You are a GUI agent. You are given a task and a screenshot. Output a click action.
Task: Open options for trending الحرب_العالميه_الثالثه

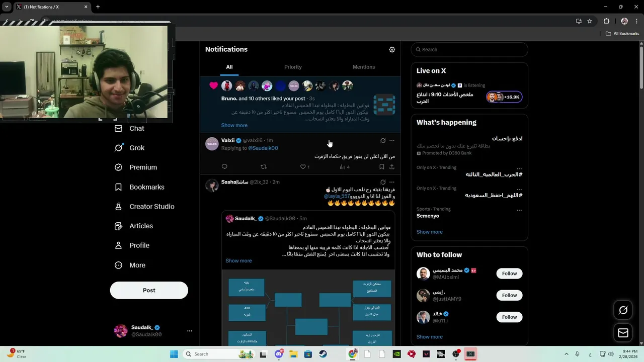(519, 168)
